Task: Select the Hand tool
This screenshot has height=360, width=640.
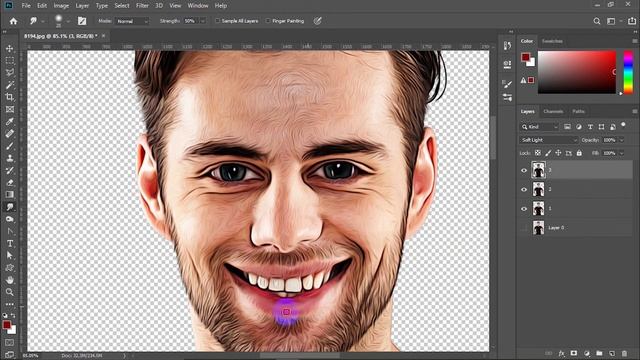Action: (x=10, y=280)
